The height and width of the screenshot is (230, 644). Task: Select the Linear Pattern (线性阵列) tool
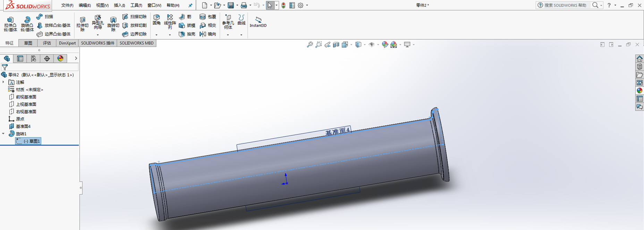[x=170, y=21]
